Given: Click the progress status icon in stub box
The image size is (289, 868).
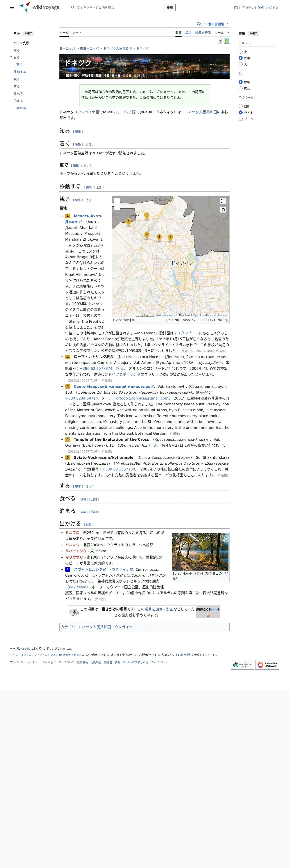Looking at the screenshot, I should coord(208,615).
